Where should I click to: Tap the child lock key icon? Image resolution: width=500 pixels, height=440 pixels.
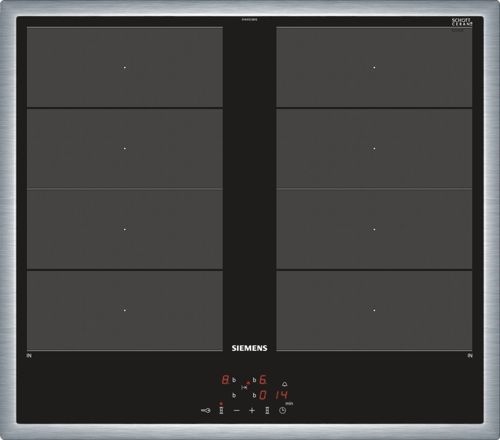pos(206,411)
